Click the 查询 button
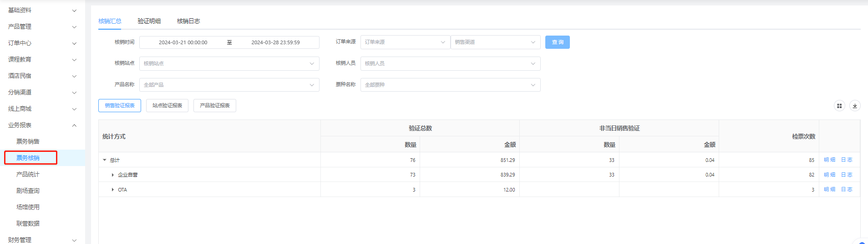The width and height of the screenshot is (868, 244). tap(557, 42)
